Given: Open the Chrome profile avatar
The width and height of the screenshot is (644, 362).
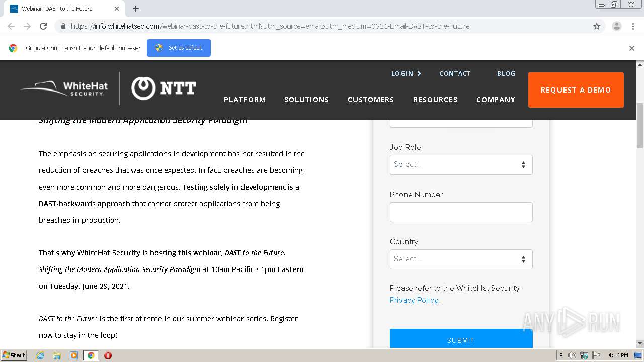Looking at the screenshot, I should [616, 26].
